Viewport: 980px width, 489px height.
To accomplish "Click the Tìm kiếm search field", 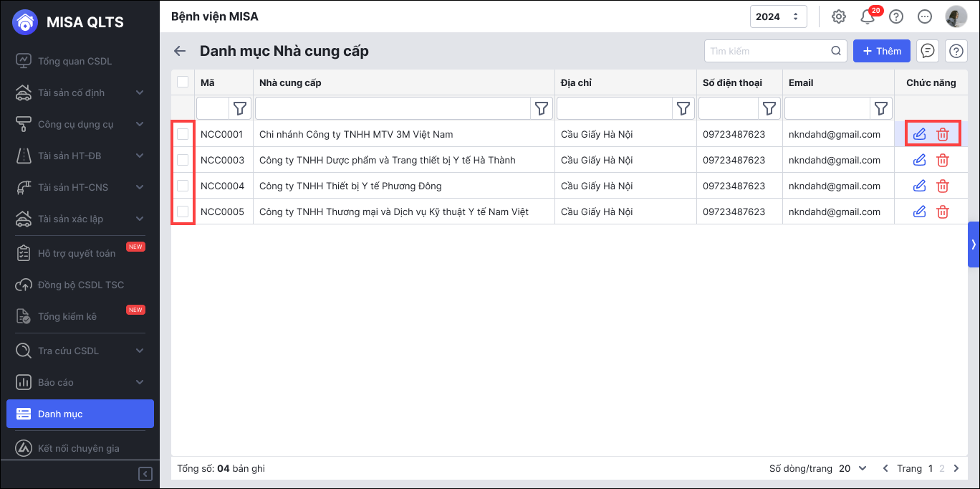I will click(x=767, y=51).
